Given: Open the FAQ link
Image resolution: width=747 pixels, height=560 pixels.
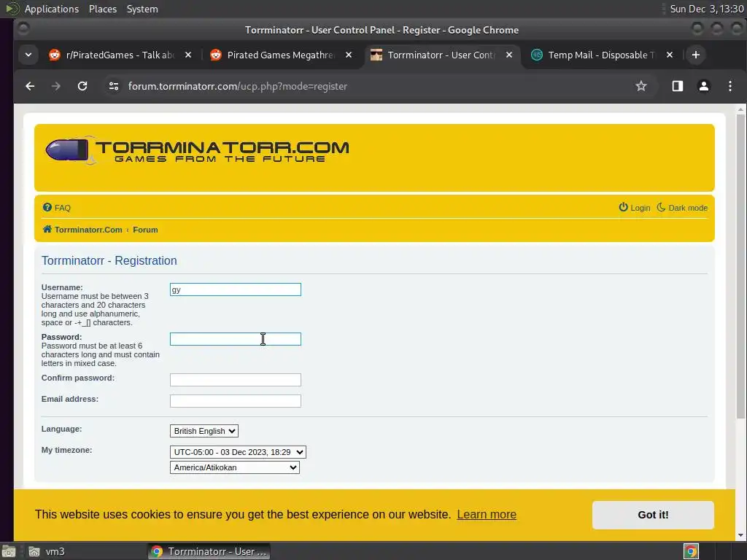Looking at the screenshot, I should [57, 208].
